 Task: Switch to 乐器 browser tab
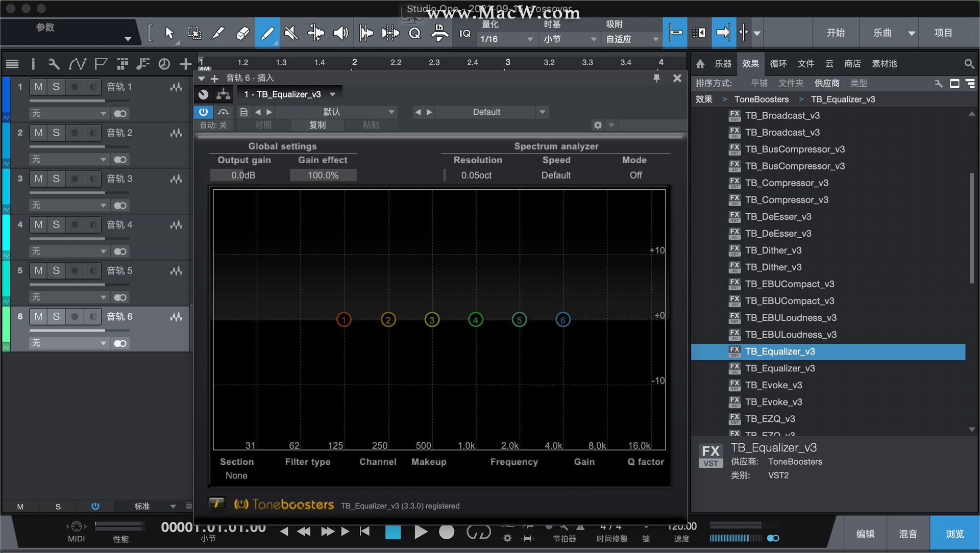723,64
